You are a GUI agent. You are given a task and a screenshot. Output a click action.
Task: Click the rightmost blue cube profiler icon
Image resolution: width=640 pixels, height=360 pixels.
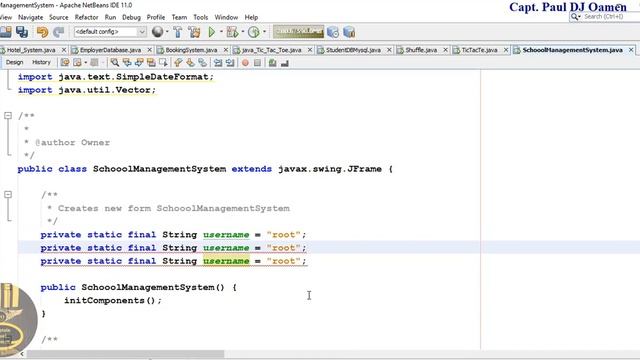(x=349, y=32)
